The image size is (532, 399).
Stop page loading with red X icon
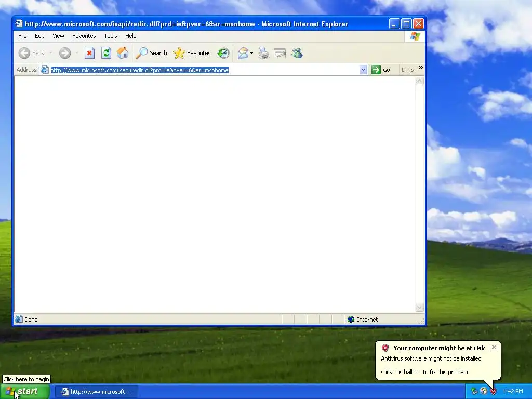click(x=89, y=53)
